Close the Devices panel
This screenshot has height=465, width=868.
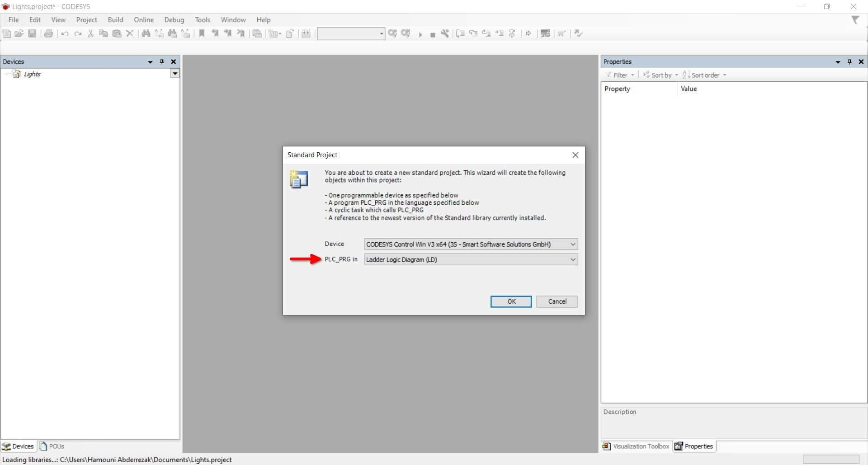[173, 62]
